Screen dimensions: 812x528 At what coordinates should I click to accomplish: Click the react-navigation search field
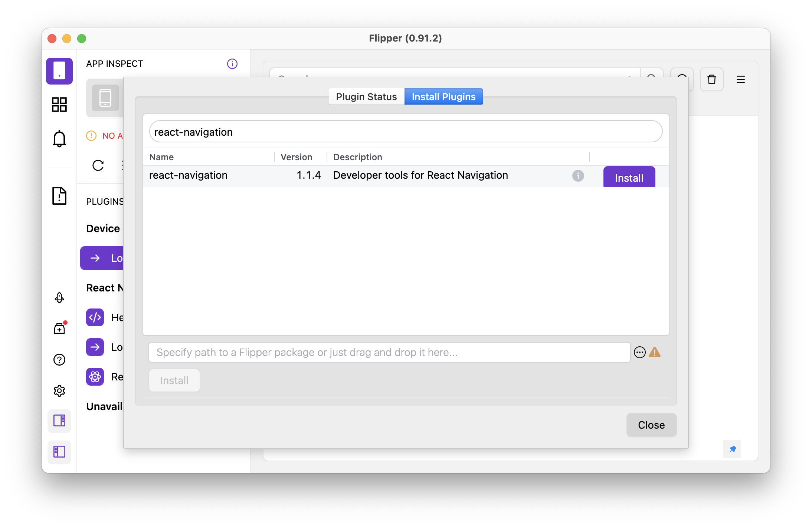[406, 132]
